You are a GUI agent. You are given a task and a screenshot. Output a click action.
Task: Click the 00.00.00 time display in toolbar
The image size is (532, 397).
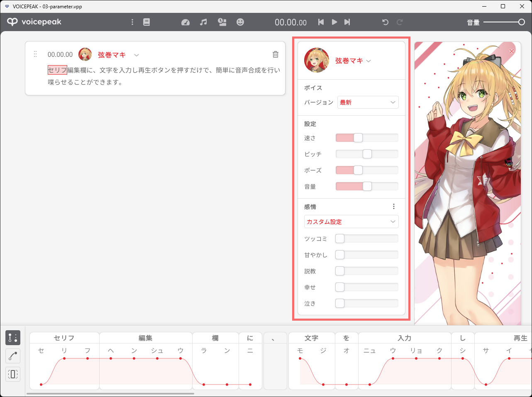(x=290, y=22)
